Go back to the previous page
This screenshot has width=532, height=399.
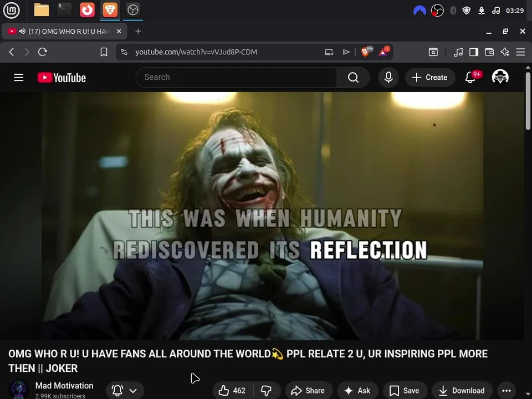pyautogui.click(x=12, y=52)
